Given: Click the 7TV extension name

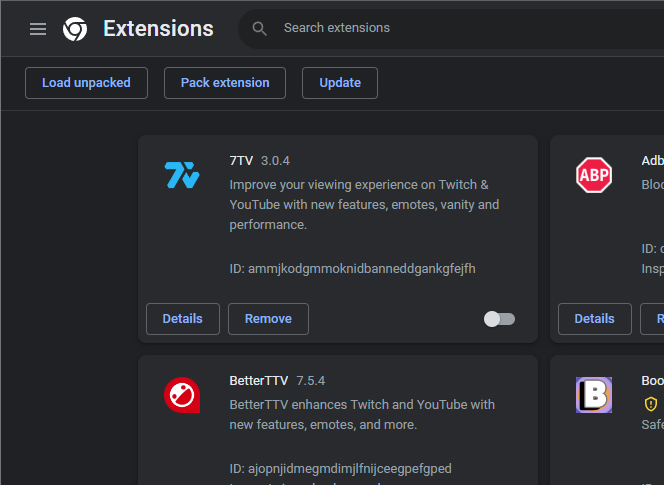Looking at the screenshot, I should pos(241,161).
